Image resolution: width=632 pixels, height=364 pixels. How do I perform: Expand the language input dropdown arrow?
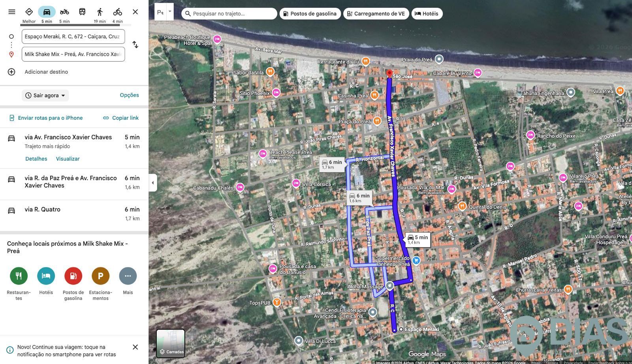coord(170,12)
